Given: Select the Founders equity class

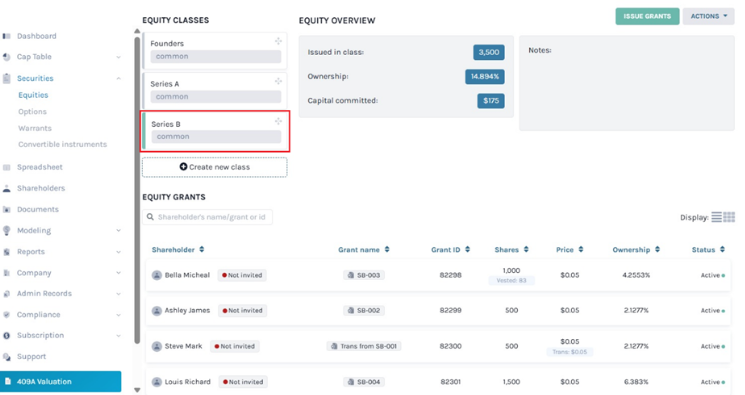Looking at the screenshot, I should coord(214,50).
